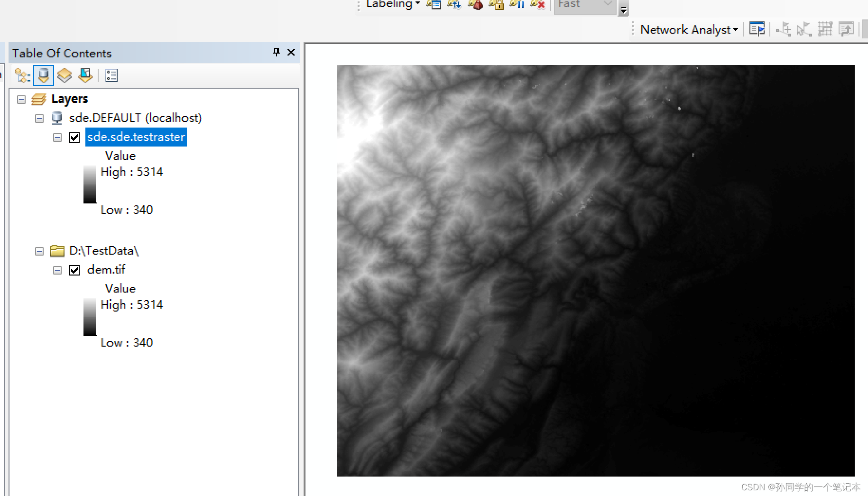
Task: Pin the Table Of Contents panel
Action: 277,52
